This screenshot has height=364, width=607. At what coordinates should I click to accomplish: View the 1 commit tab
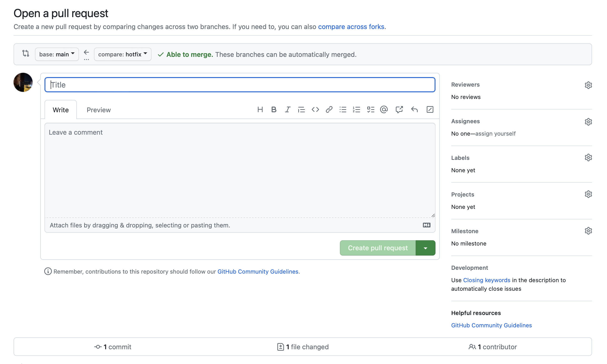(113, 347)
